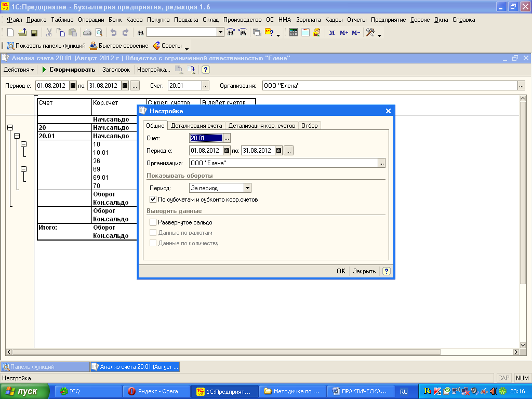Click the help question icon in report toolbar
This screenshot has height=399, width=532.
click(206, 70)
